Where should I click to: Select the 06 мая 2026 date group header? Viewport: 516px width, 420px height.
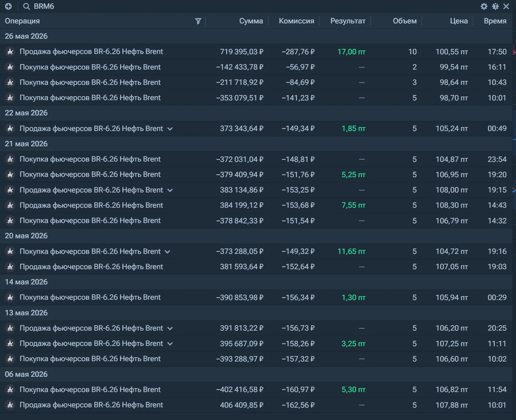coord(256,374)
